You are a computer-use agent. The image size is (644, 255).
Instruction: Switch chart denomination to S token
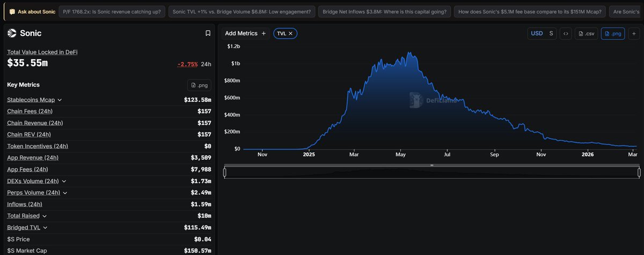[x=551, y=33]
